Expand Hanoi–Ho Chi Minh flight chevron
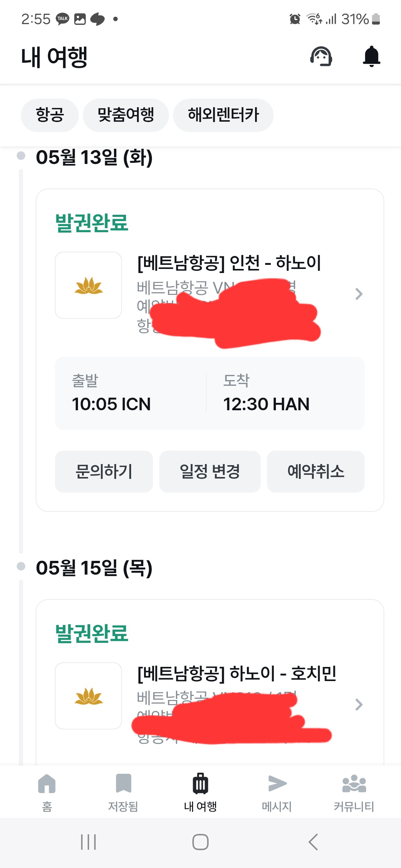This screenshot has height=868, width=401. pyautogui.click(x=359, y=704)
